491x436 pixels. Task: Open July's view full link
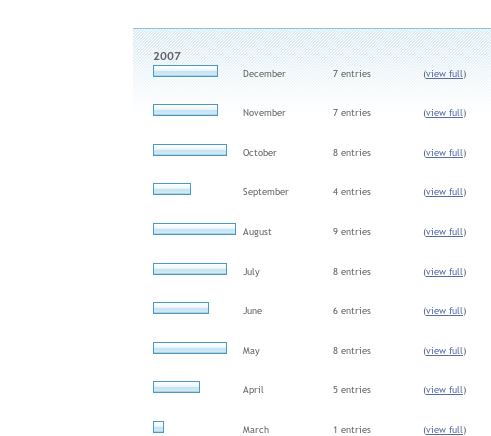coord(444,272)
